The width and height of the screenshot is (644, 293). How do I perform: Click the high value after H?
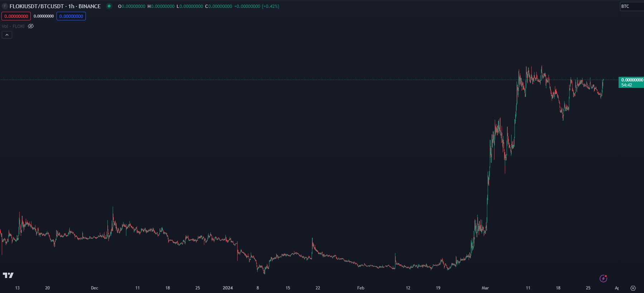163,6
